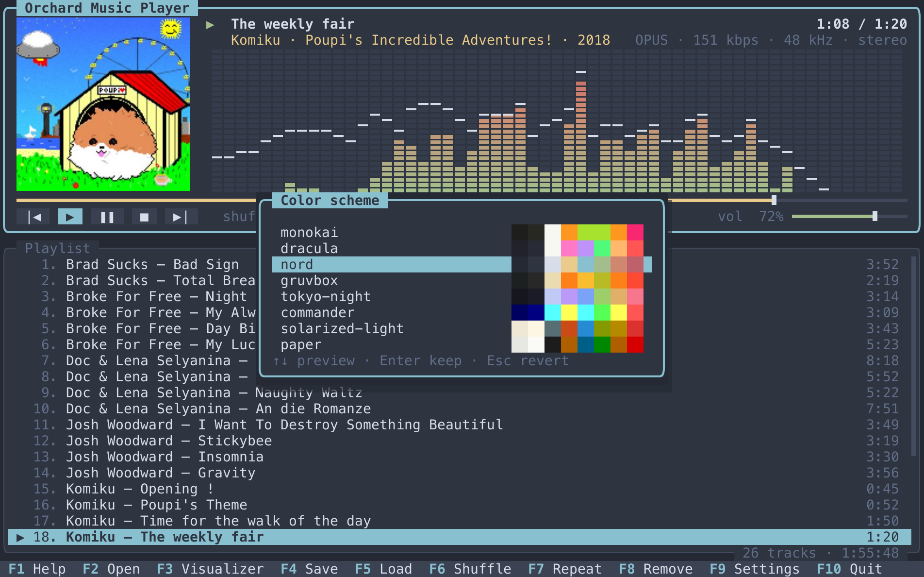This screenshot has height=577, width=924.
Task: Pick the paper theme
Action: (462, 344)
